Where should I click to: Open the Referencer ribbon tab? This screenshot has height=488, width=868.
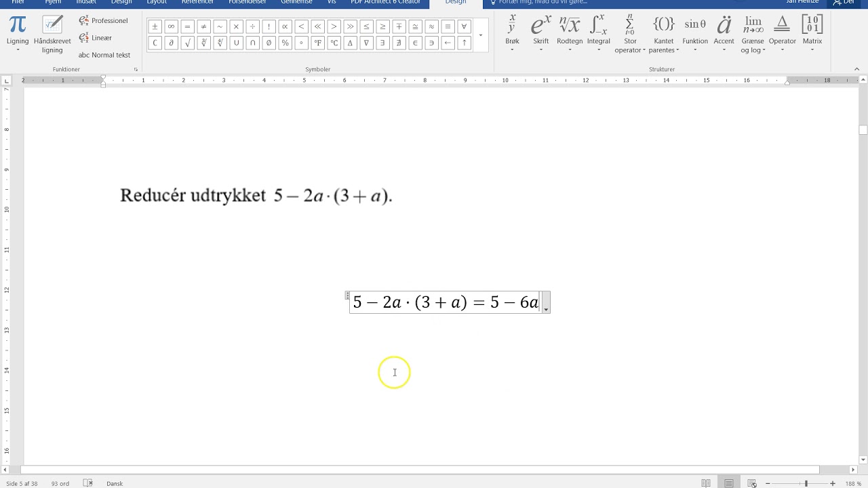(x=197, y=3)
